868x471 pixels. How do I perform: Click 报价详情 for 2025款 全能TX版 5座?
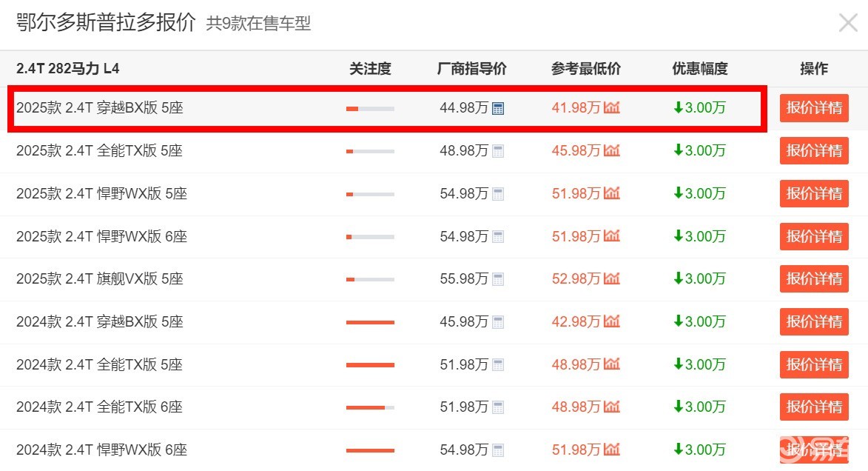814,151
